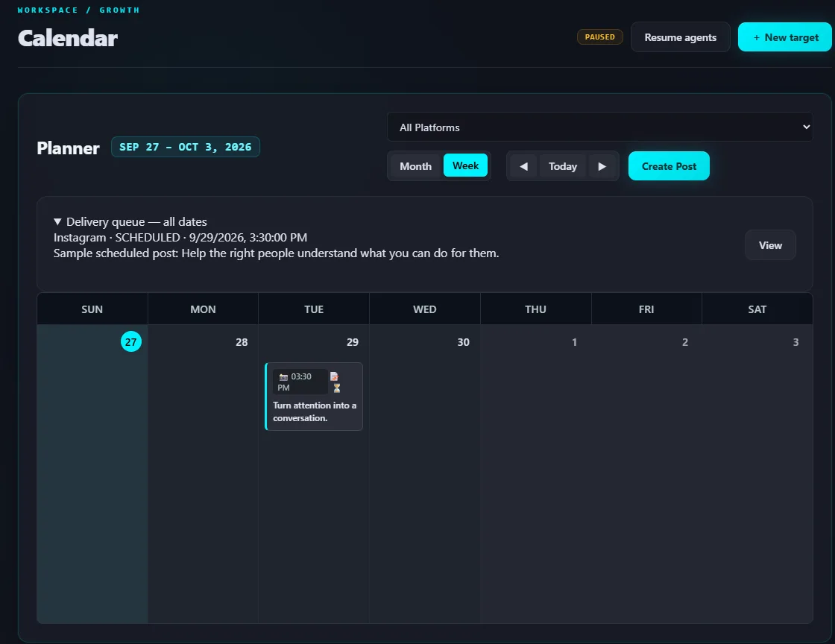
Task: Select day 28 in Monday column
Action: (242, 342)
